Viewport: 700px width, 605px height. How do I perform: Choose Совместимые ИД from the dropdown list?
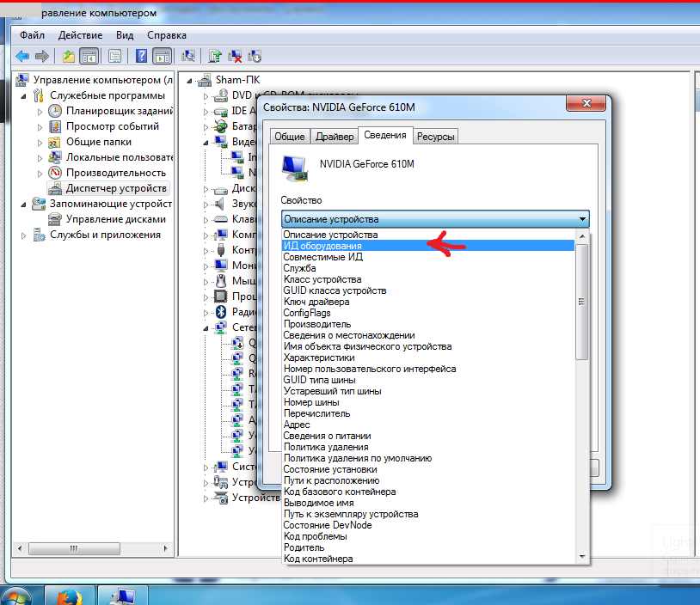(322, 257)
